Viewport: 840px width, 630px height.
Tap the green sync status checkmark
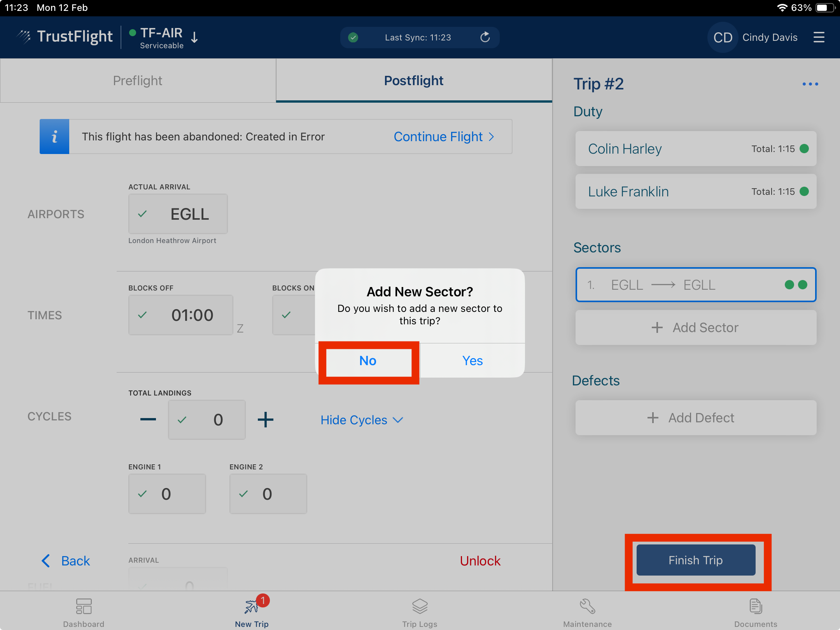tap(353, 37)
